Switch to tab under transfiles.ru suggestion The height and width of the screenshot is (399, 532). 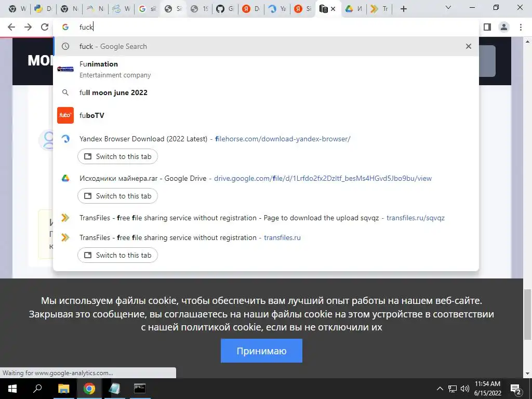[117, 255]
